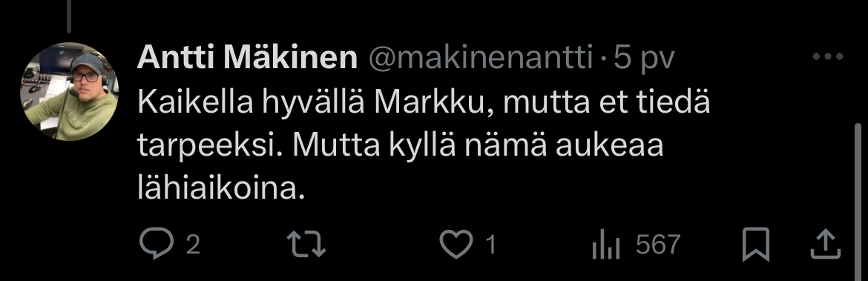Click the text 'mutta et tiedä'
This screenshot has width=868, height=281.
tap(606, 104)
